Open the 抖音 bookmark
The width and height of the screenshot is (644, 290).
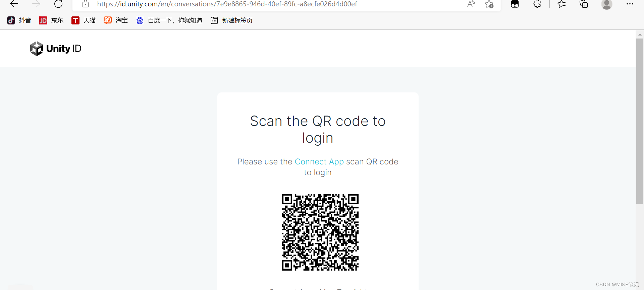click(19, 20)
